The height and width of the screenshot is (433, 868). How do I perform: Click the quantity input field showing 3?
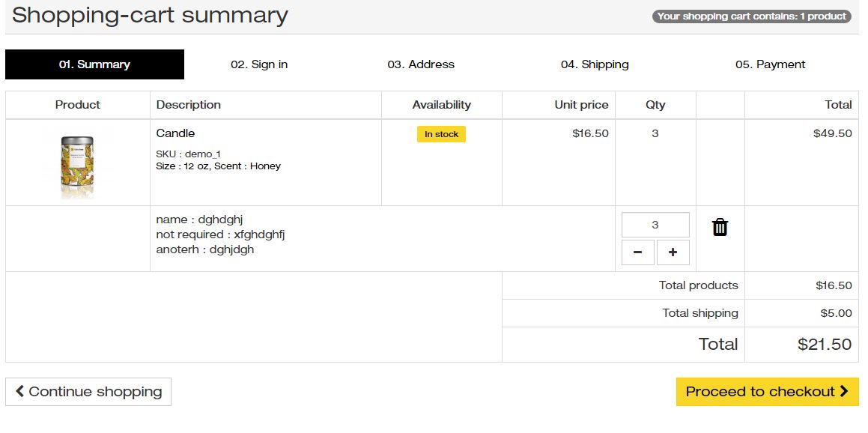click(x=655, y=225)
